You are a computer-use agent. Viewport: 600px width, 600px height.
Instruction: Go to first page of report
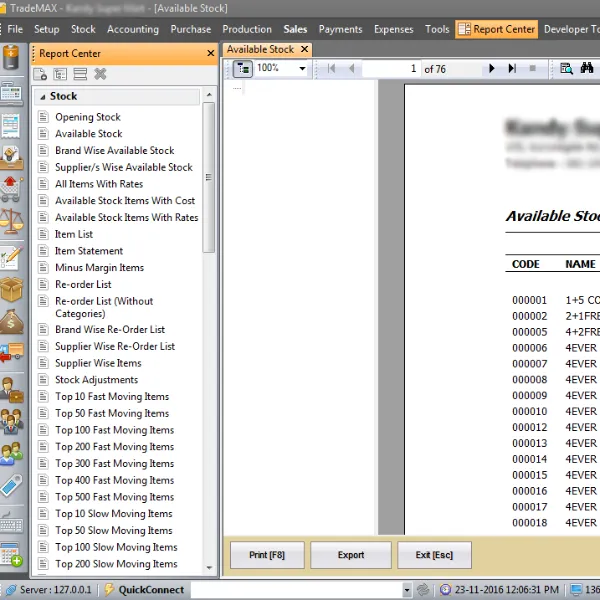coord(331,68)
